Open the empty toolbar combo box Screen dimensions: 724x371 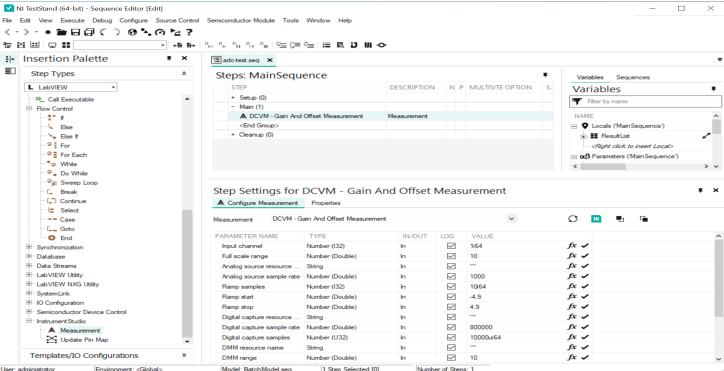(120, 45)
